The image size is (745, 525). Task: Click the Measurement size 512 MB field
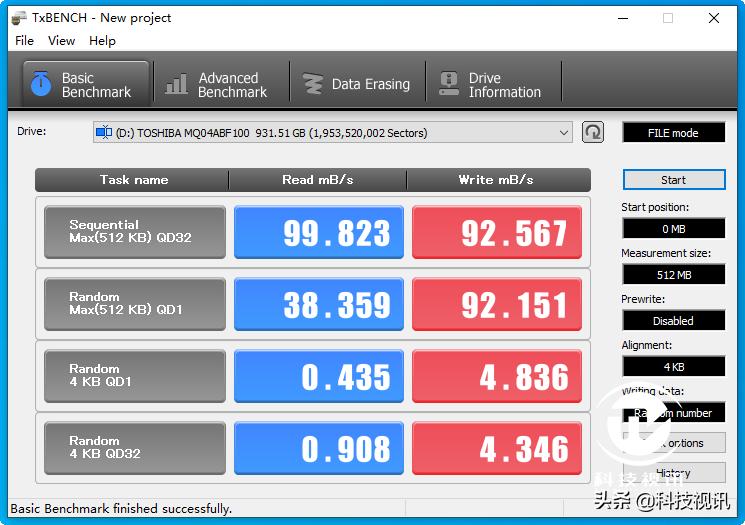tap(673, 275)
